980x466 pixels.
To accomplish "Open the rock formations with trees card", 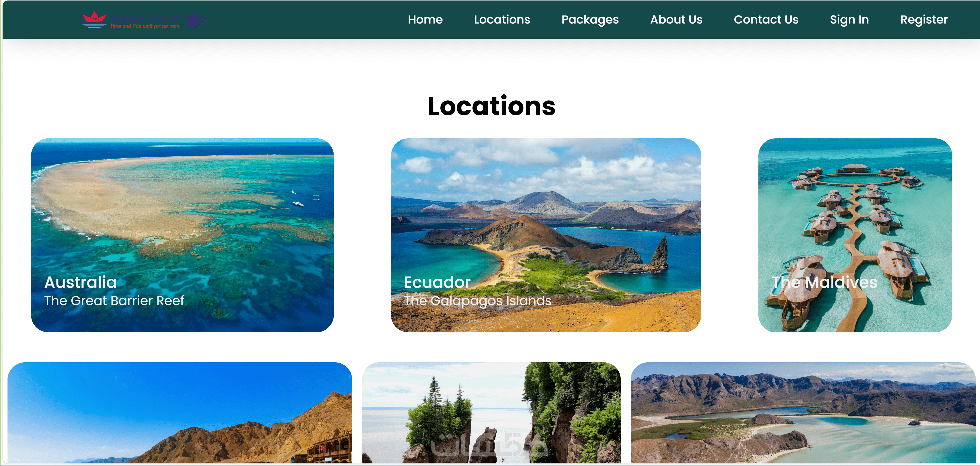I will click(x=491, y=413).
